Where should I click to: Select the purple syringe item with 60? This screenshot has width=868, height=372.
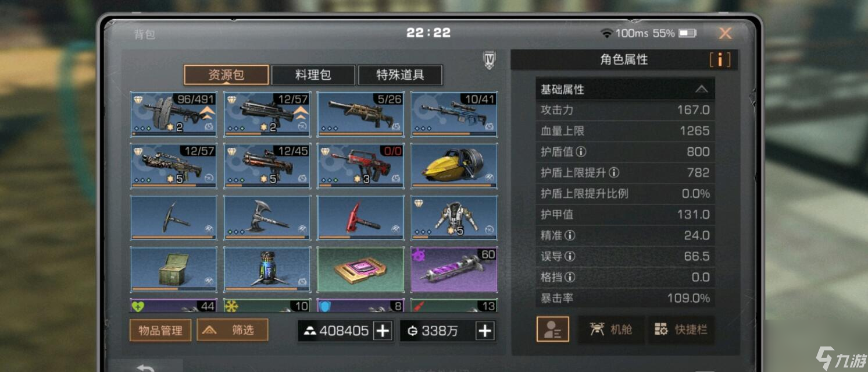[454, 270]
